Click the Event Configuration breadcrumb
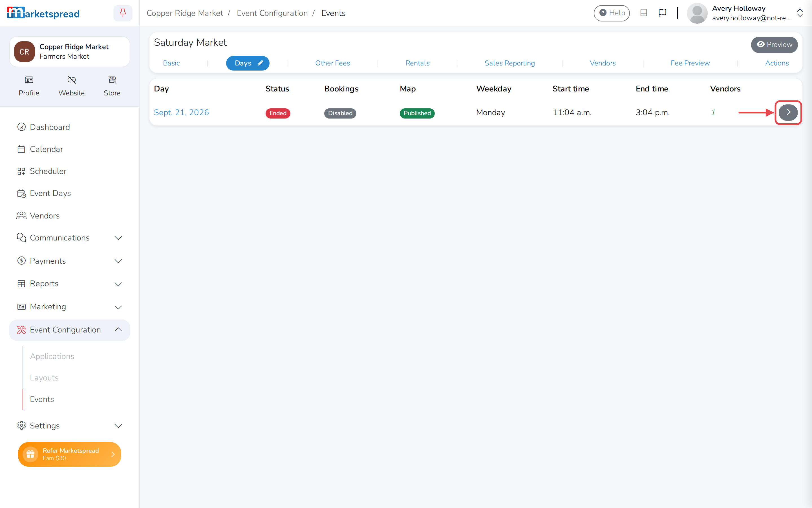The width and height of the screenshot is (812, 508). pos(272,13)
